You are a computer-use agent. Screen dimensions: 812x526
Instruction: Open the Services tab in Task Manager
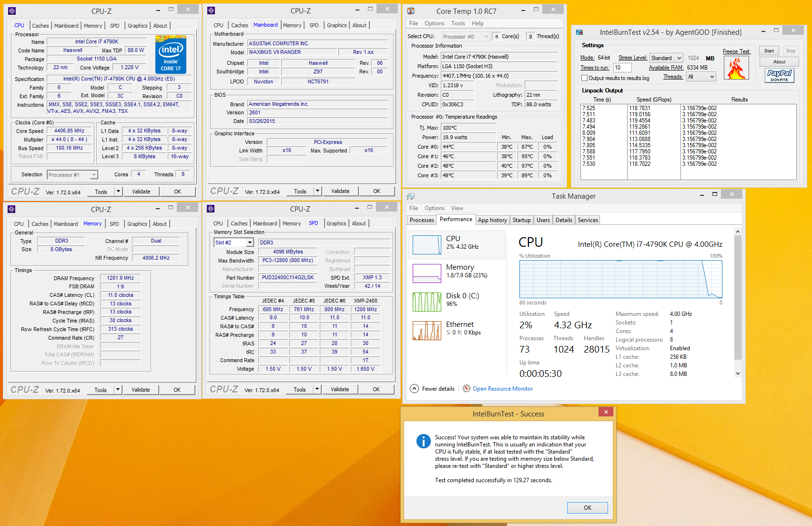point(588,220)
